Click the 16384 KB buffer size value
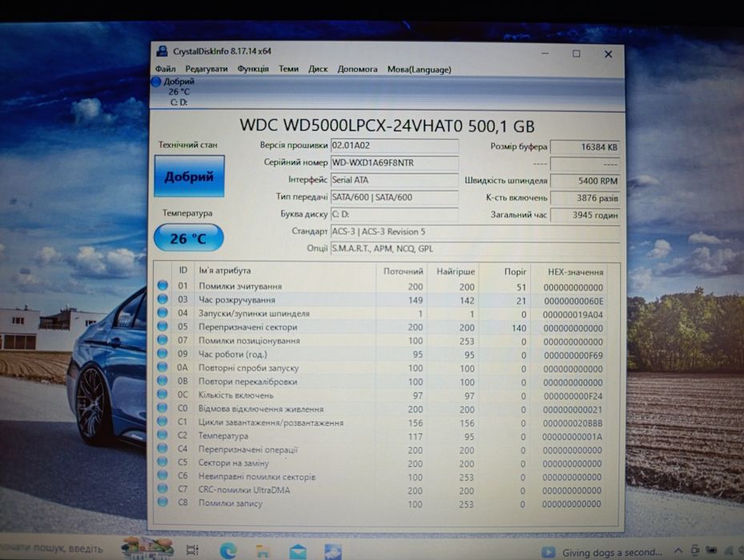Screen dimensions: 744x560 click(585, 147)
